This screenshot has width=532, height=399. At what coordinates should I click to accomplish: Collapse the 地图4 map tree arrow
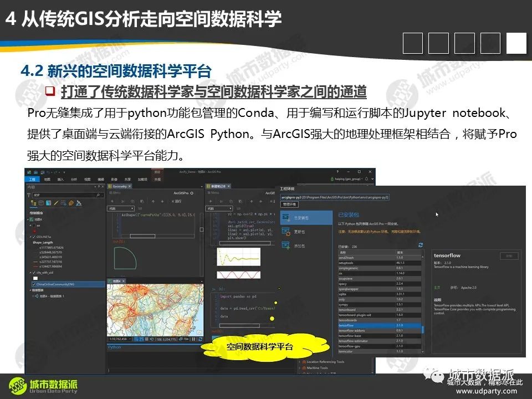[x=28, y=219]
